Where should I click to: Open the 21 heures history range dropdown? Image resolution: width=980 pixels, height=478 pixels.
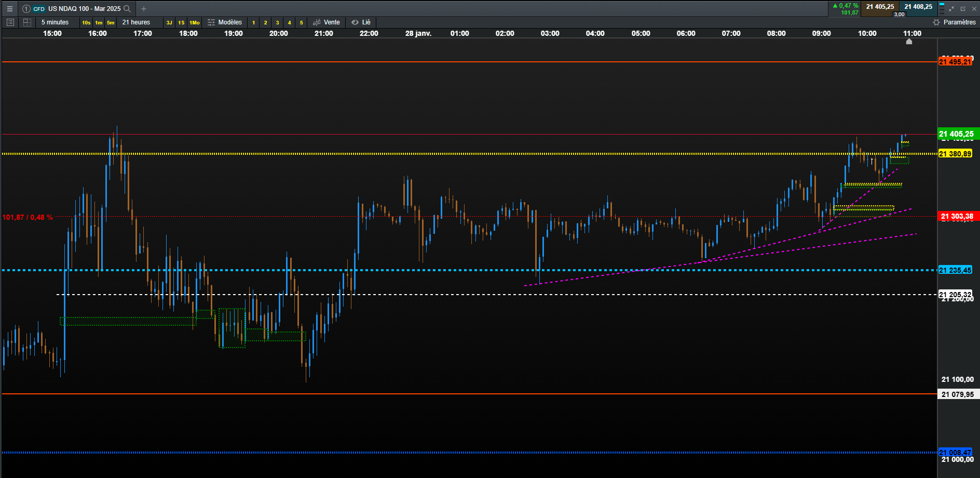pyautogui.click(x=136, y=22)
